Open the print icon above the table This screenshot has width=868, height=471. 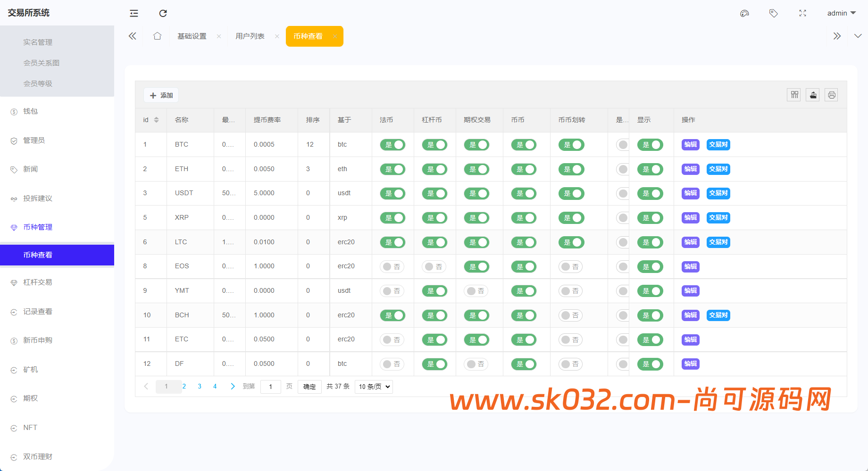831,94
